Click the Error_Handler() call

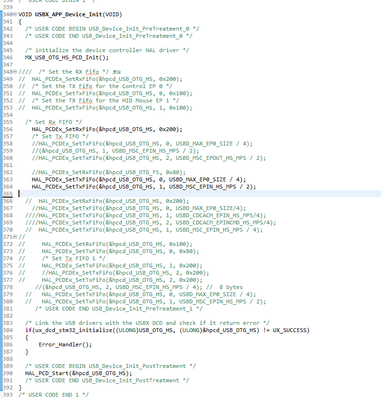pyautogui.click(x=65, y=345)
